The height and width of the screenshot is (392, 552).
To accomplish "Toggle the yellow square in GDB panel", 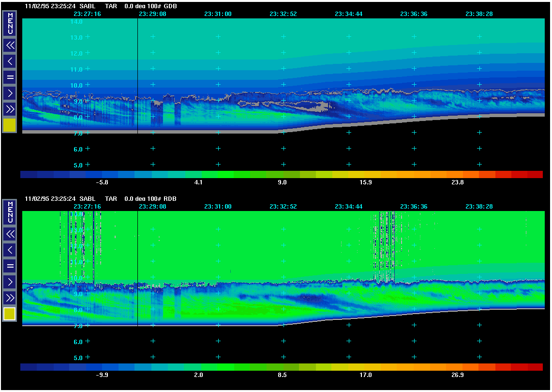I will coord(10,125).
